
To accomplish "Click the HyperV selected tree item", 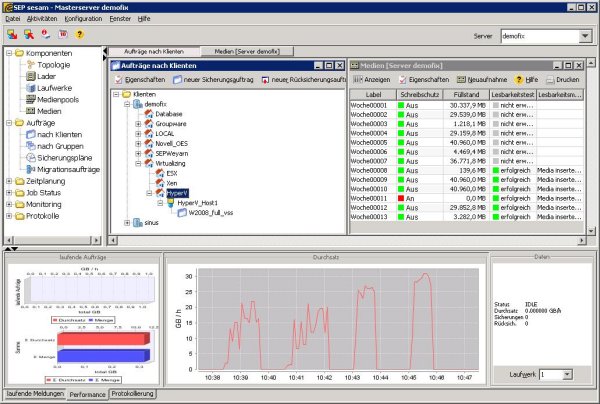I will [177, 193].
